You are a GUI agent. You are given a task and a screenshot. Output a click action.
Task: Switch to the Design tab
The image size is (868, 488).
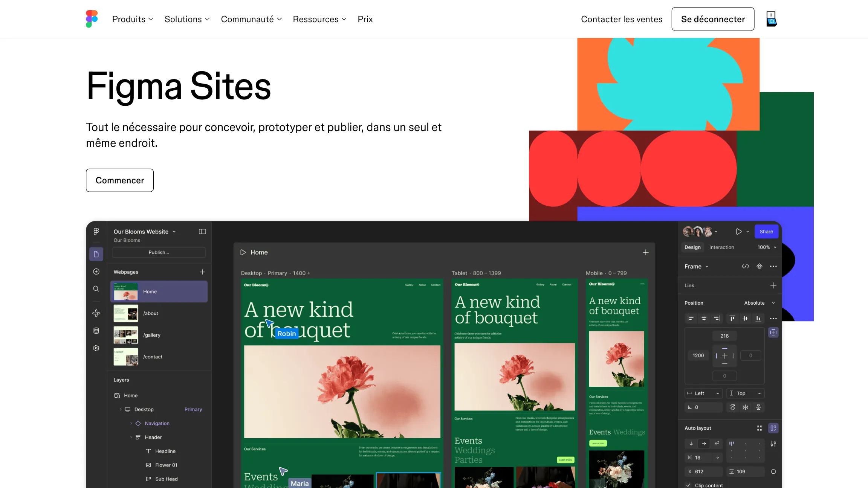point(692,247)
